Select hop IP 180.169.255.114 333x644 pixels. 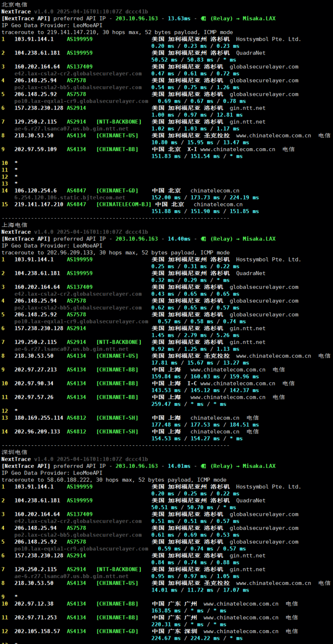[39, 418]
